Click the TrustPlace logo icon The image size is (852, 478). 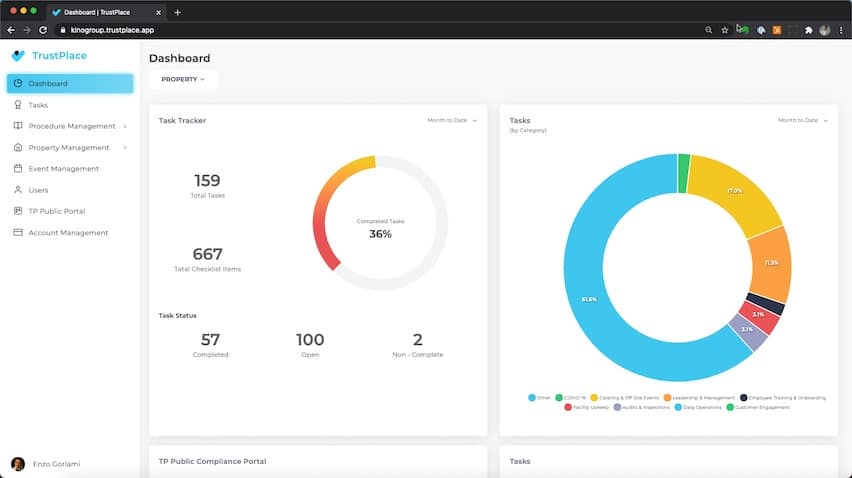click(x=18, y=56)
